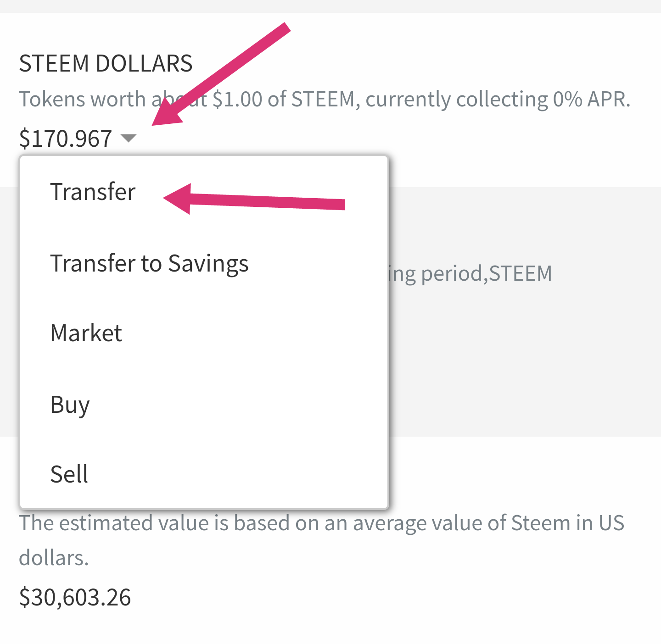Pick the Sell menu item
Screen dimensions: 661x644
coord(69,474)
